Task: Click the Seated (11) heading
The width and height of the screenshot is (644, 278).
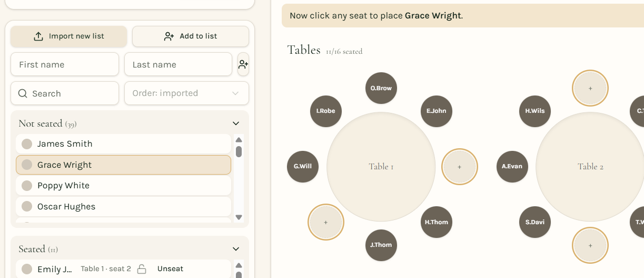Action: tap(38, 249)
